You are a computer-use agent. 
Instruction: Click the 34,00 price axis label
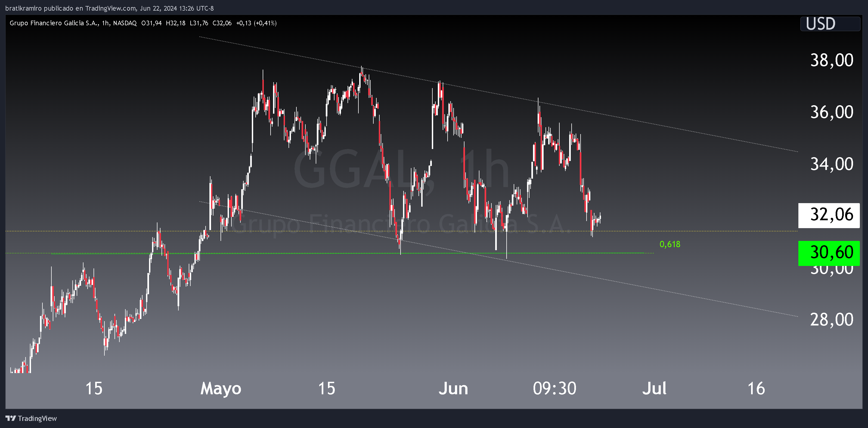tap(832, 165)
